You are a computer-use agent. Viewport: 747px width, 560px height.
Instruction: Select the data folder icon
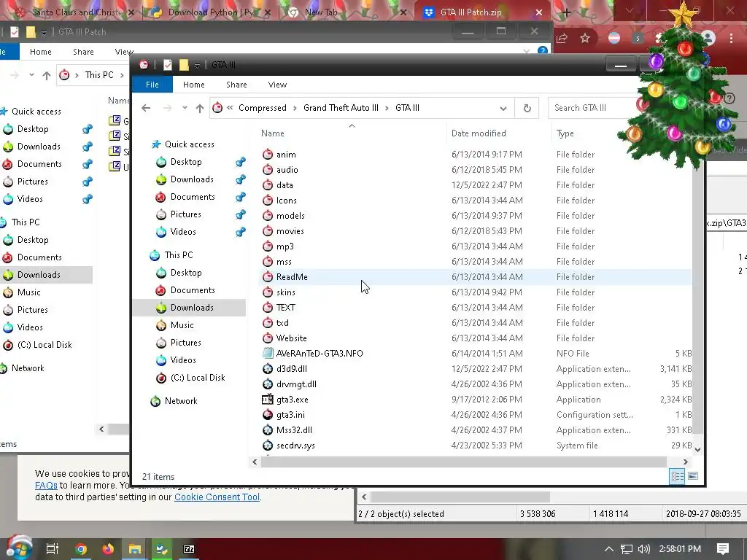268,184
